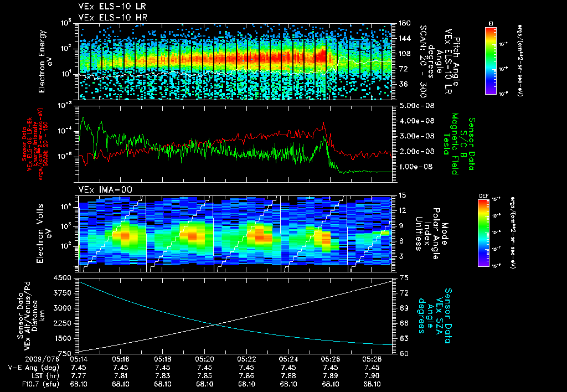Click the 2.00e-08 magnetic field tick
The width and height of the screenshot is (567, 392).
click(x=416, y=151)
